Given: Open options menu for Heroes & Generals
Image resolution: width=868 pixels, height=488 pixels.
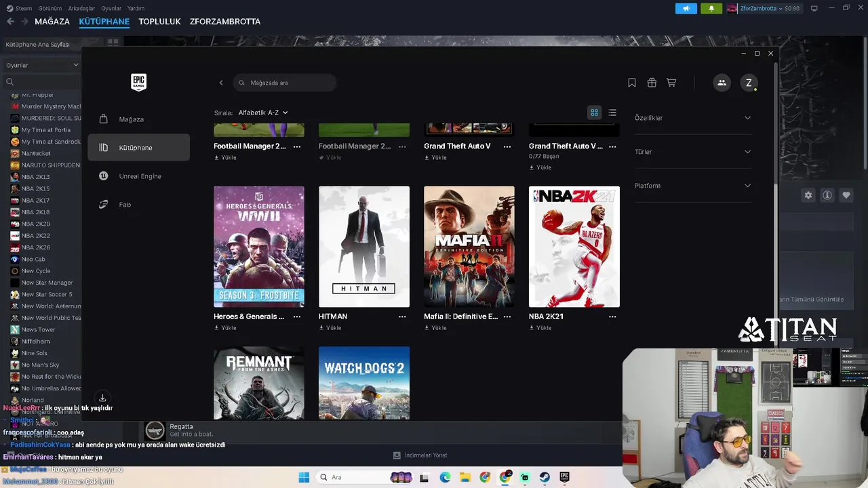Looking at the screenshot, I should (x=297, y=317).
